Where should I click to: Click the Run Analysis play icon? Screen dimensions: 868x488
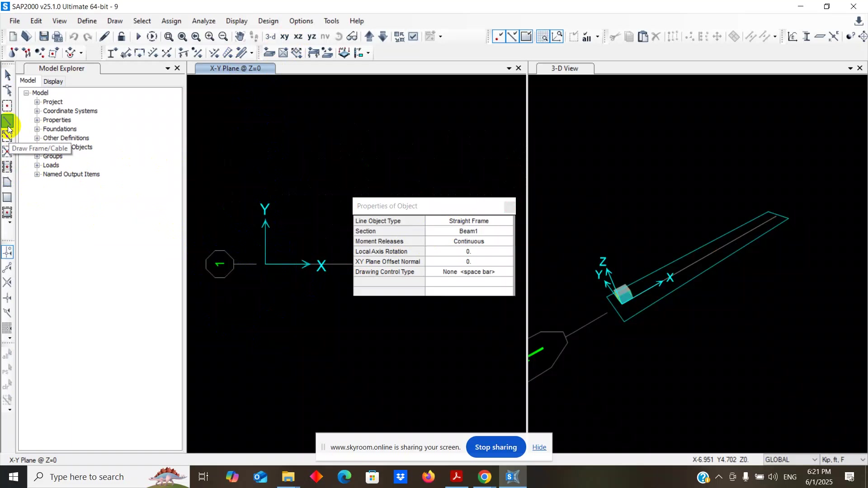pos(138,37)
